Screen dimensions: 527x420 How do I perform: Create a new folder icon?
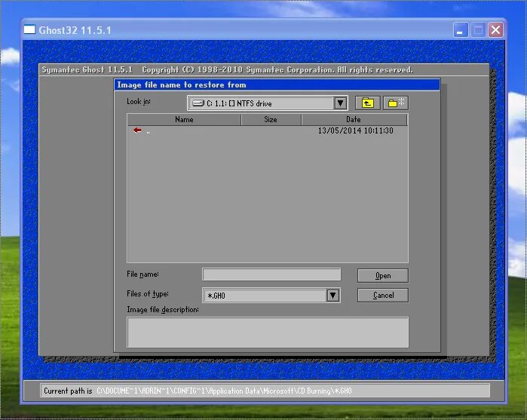point(396,103)
